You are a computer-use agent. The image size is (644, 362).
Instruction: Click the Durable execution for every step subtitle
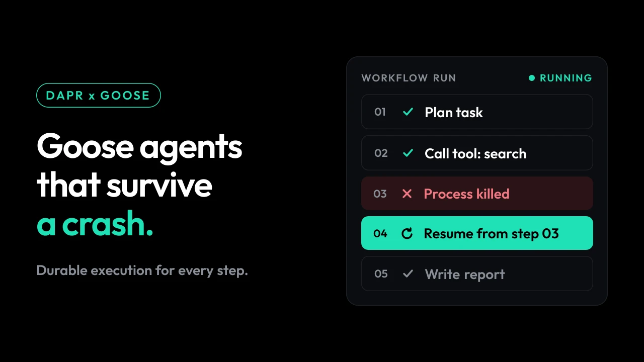click(142, 270)
